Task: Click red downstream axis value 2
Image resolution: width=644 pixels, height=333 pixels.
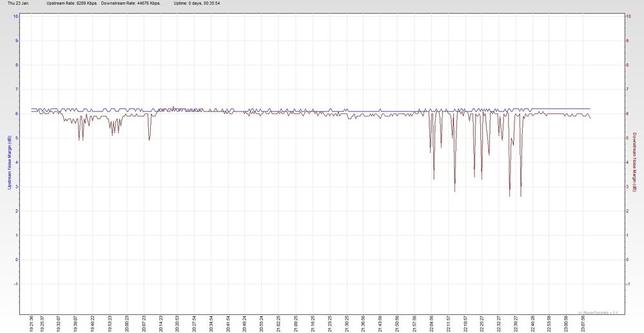Action: pyautogui.click(x=627, y=211)
